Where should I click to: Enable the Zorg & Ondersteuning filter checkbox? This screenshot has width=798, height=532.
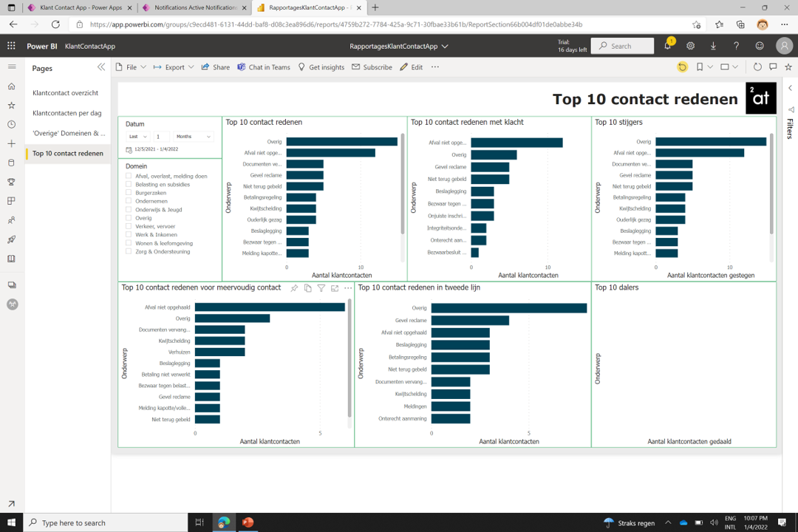(x=129, y=252)
